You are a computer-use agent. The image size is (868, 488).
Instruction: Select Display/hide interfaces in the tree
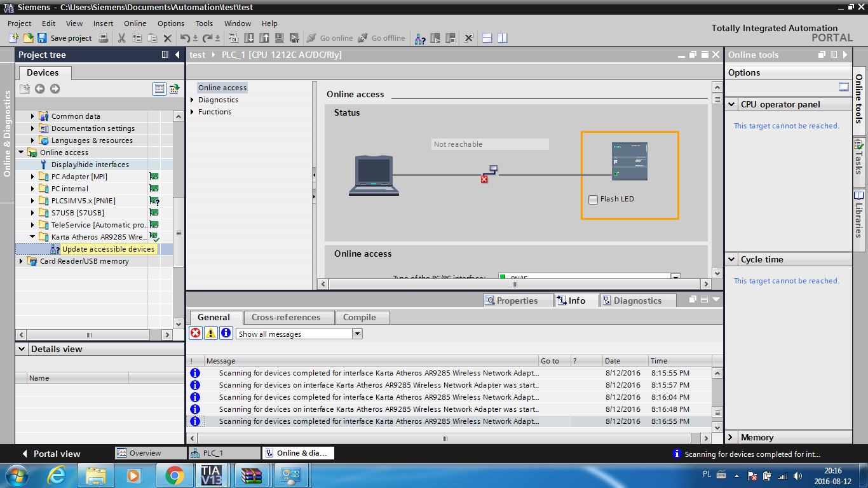click(90, 165)
